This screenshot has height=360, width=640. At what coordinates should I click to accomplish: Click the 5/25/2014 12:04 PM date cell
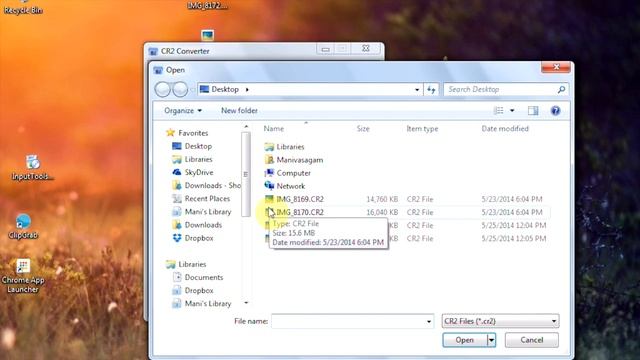tap(513, 225)
